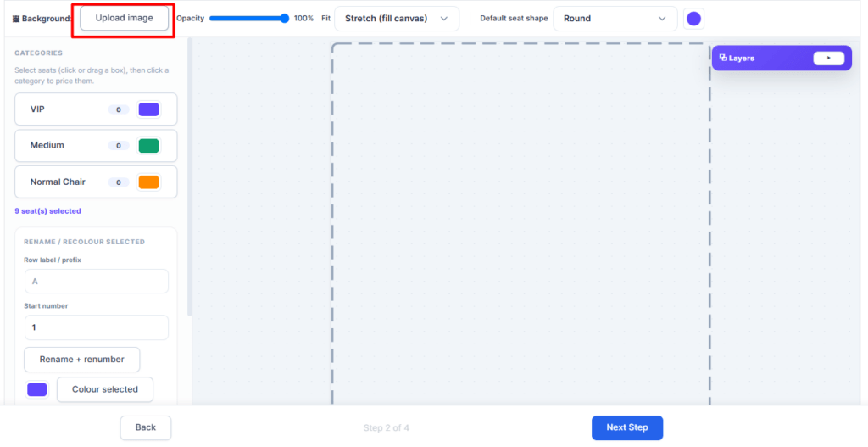Click the '9 seat(s) selected' text
This screenshot has width=868, height=447.
(47, 211)
